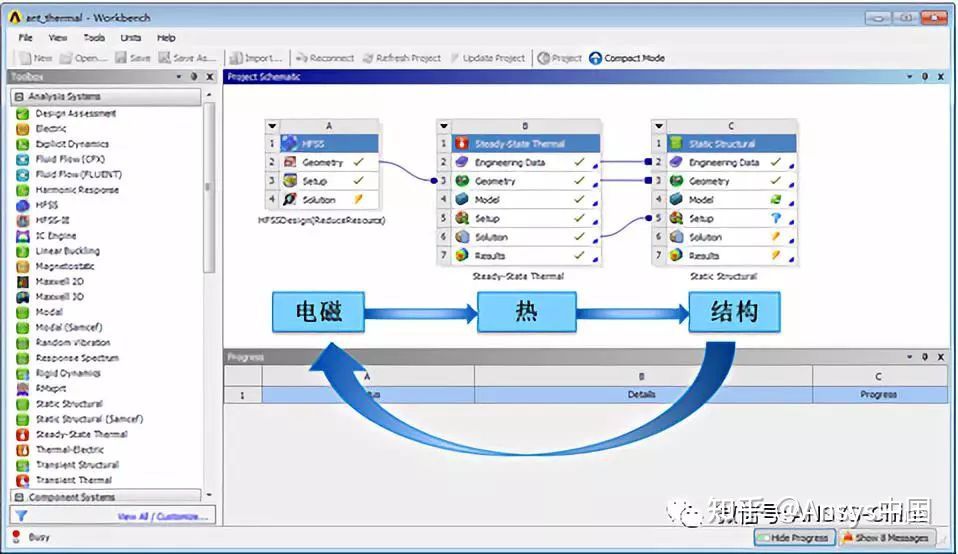
Task: Click the Reconnect button
Action: click(x=325, y=58)
